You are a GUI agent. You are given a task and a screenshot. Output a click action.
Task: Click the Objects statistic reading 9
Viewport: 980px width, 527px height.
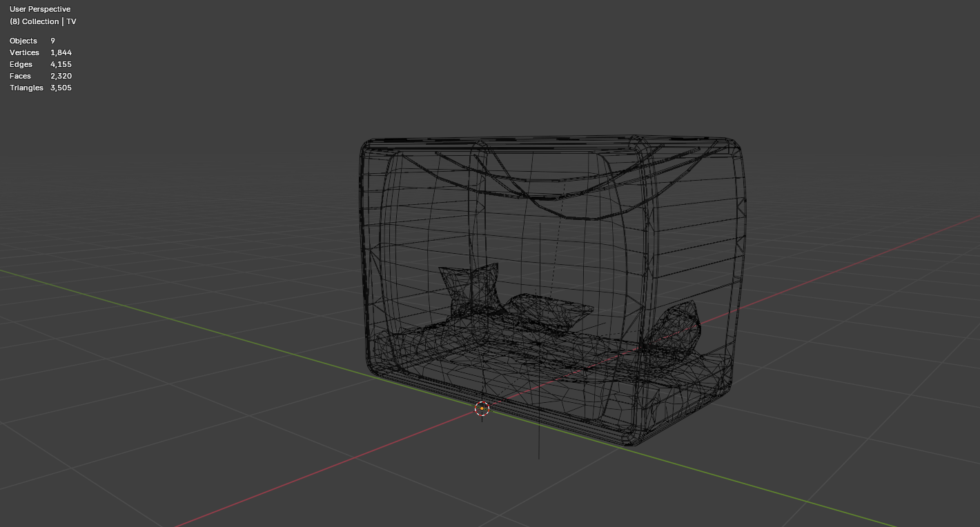52,41
